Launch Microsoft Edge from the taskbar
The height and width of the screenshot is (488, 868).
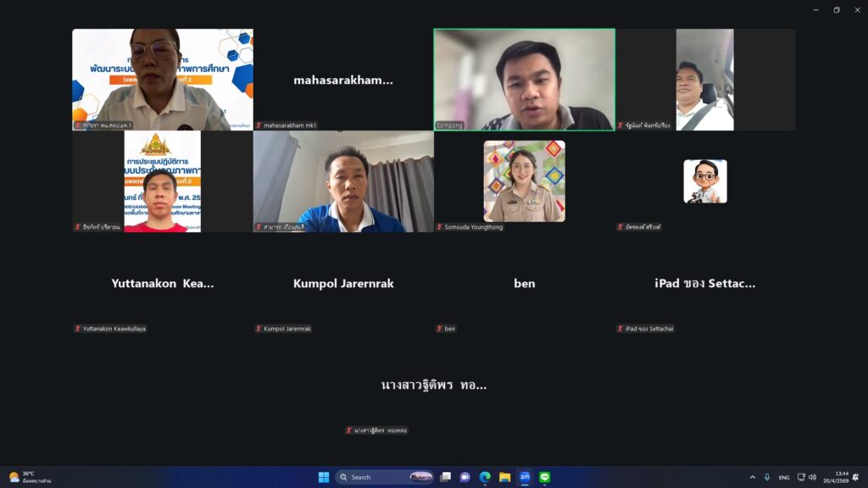[x=485, y=477]
